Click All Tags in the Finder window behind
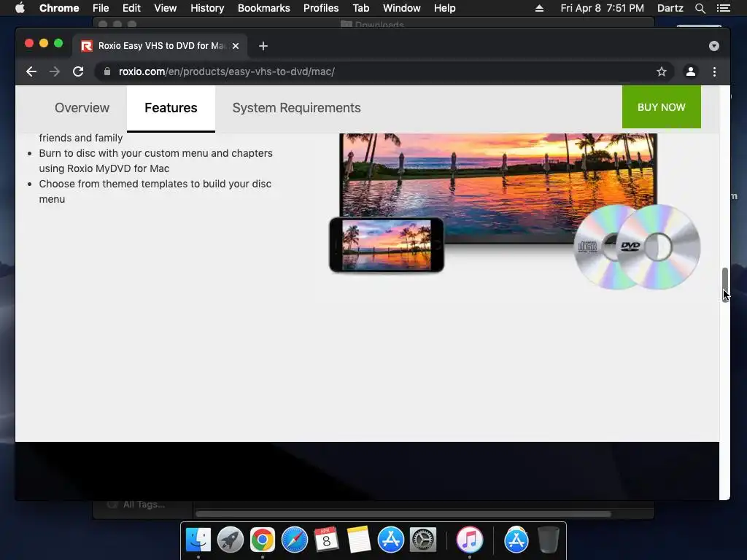 (144, 505)
